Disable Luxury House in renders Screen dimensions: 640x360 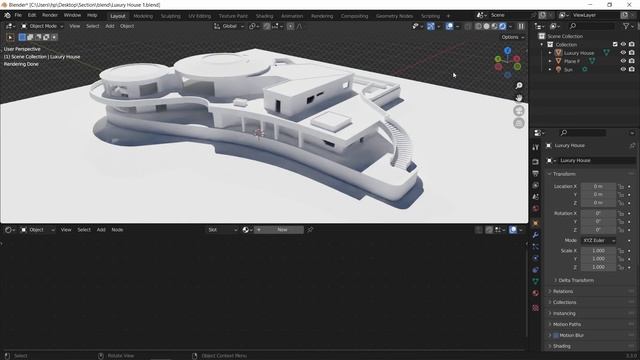[632, 53]
